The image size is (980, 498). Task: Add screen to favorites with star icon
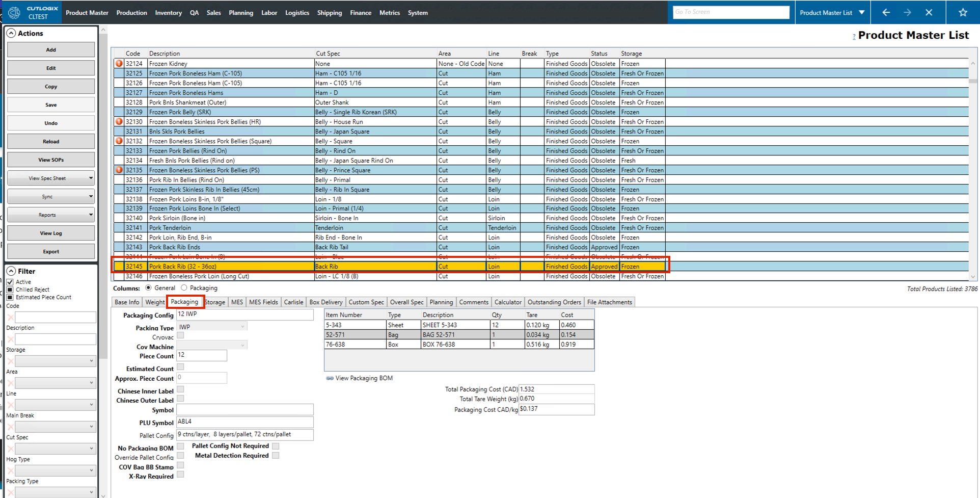(x=962, y=12)
